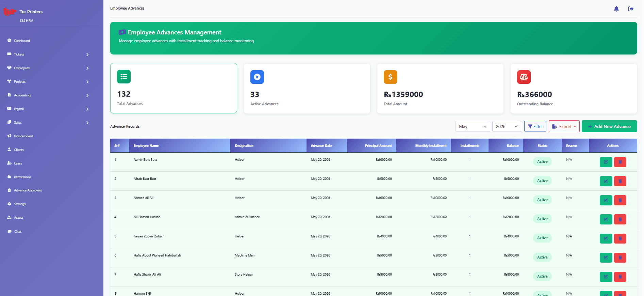Click the Add New Advance button

tap(609, 126)
